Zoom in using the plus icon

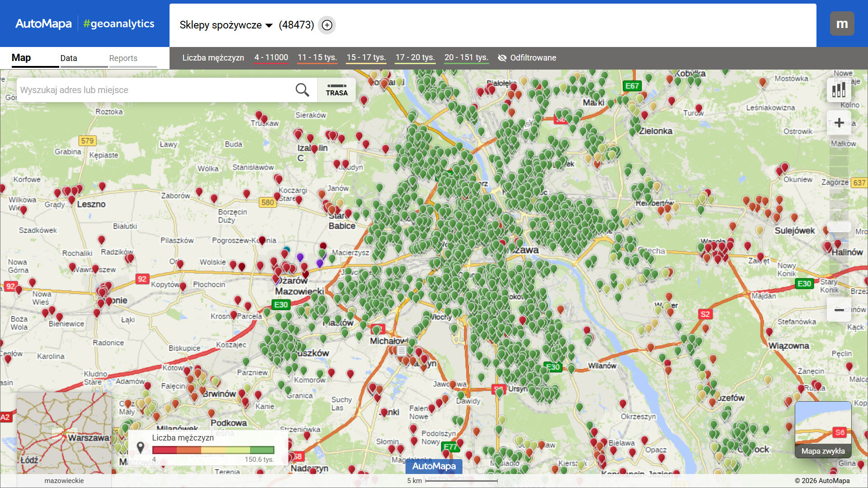click(839, 122)
